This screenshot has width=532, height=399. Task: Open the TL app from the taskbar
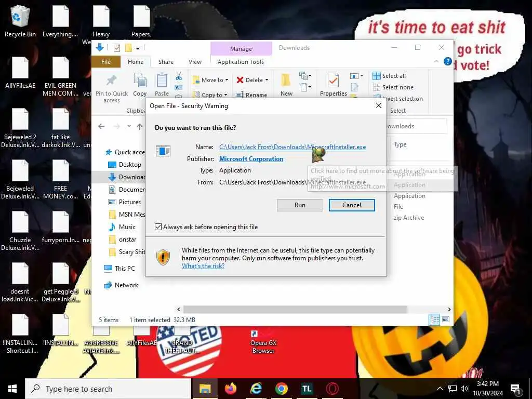tap(307, 389)
